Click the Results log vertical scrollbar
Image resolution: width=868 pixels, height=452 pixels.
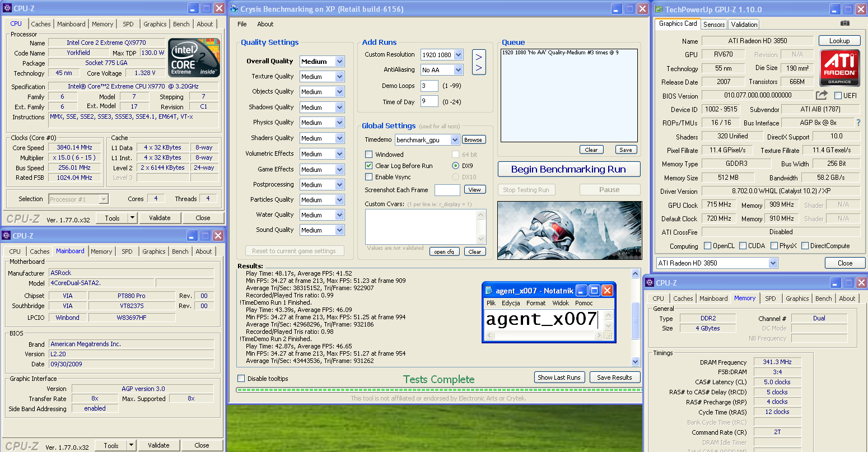coord(635,318)
